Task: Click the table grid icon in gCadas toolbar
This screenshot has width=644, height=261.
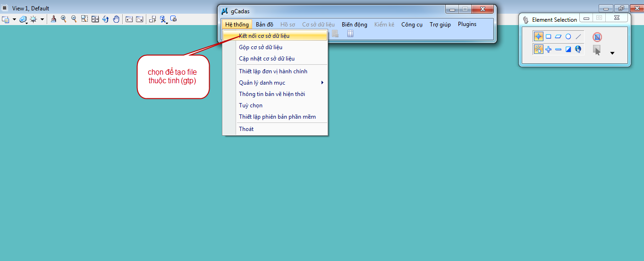Action: [x=350, y=34]
